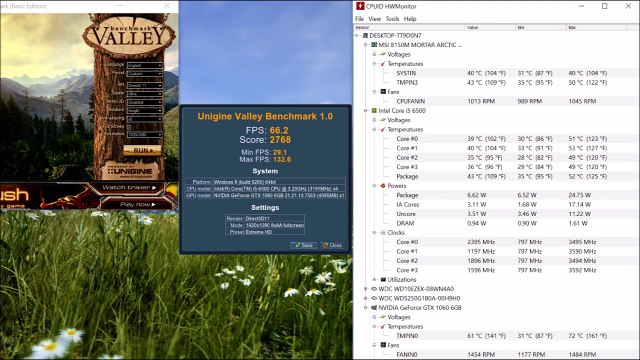Image resolution: width=640 pixels, height=360 pixels.
Task: Collapse the Intel Core i5 6500 node
Action: pos(366,111)
